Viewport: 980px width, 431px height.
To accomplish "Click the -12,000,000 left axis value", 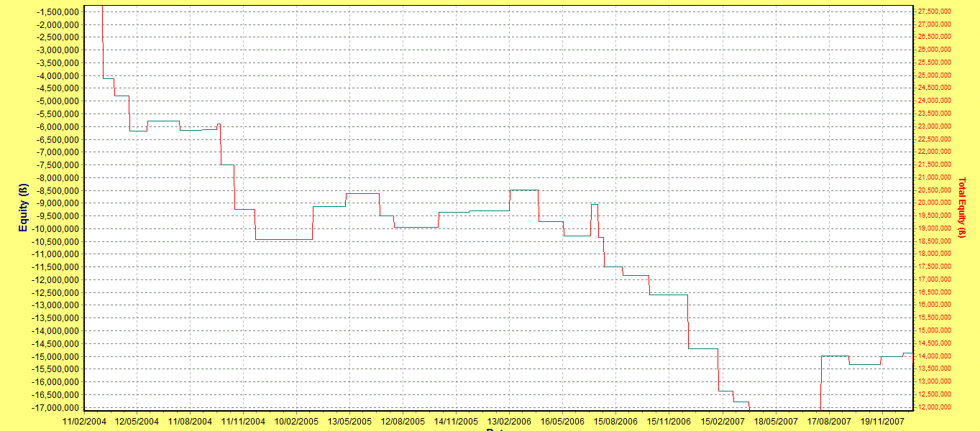I will click(56, 280).
